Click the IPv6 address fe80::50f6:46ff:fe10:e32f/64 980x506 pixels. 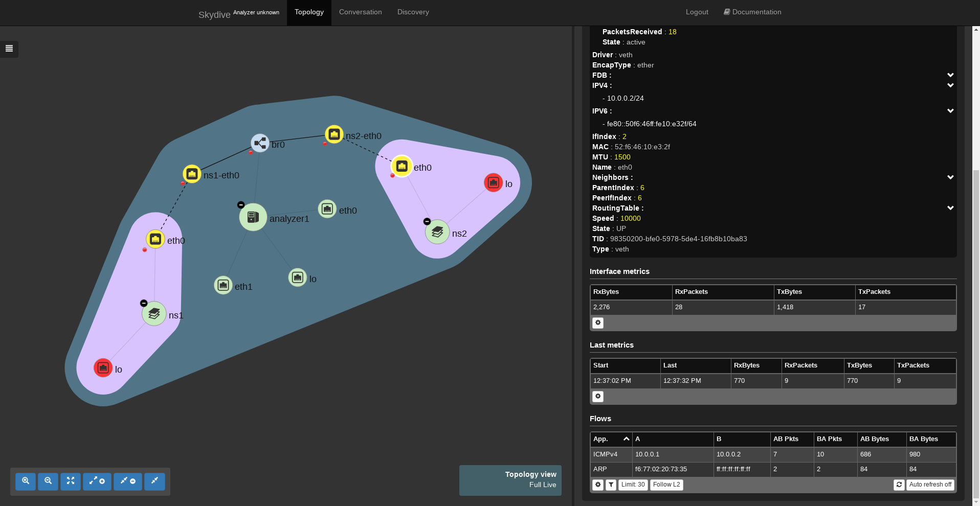pyautogui.click(x=652, y=124)
